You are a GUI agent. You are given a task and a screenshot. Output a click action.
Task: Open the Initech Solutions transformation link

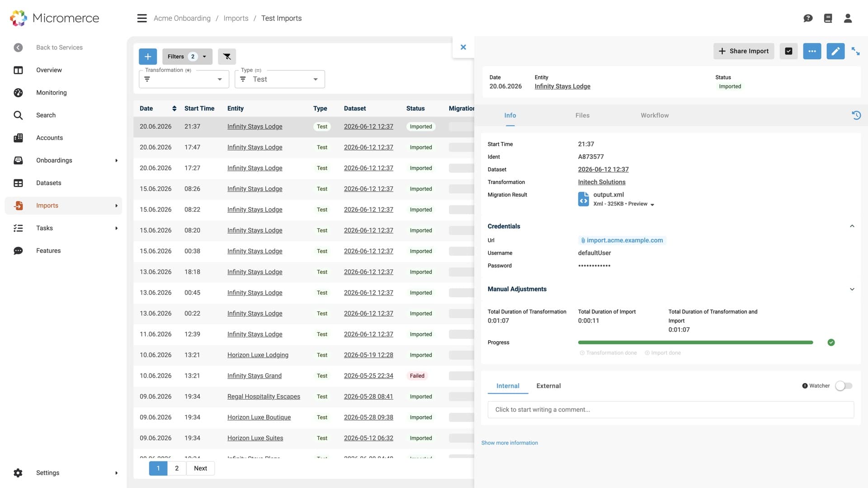point(602,182)
